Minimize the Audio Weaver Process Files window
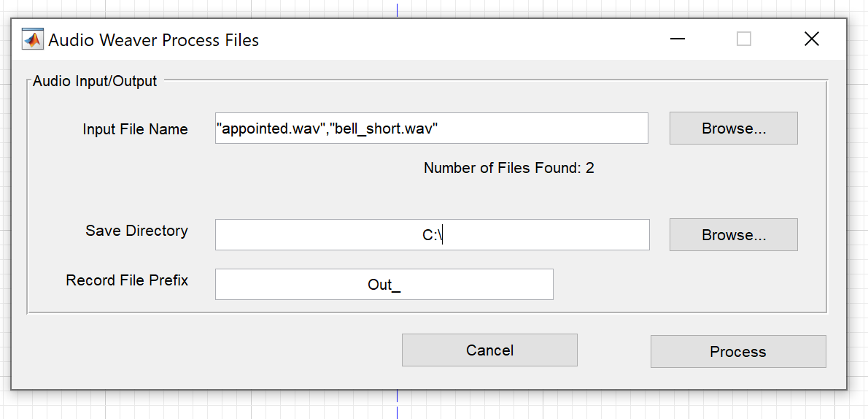This screenshot has width=868, height=419. [678, 39]
